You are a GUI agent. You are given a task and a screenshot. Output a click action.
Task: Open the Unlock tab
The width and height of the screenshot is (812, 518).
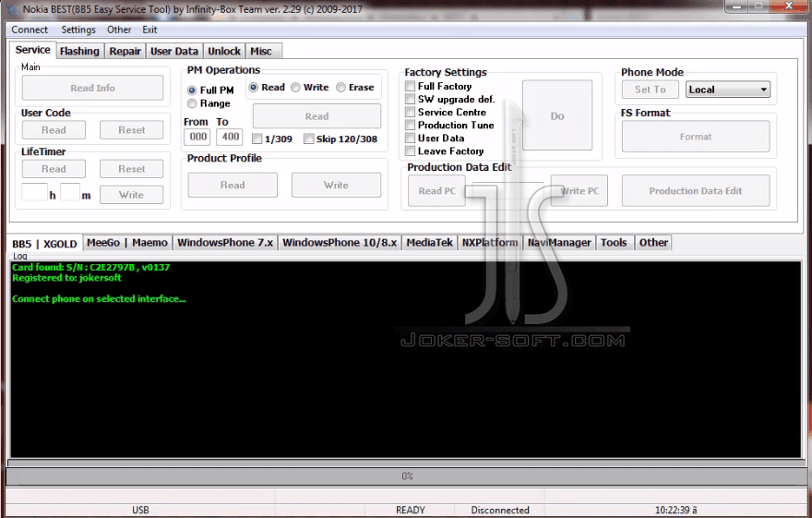[x=224, y=52]
